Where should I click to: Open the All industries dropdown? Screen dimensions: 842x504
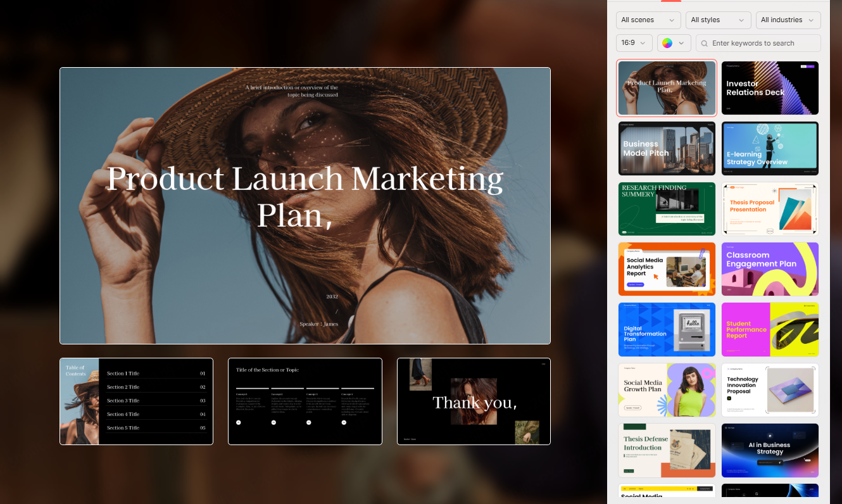(788, 20)
